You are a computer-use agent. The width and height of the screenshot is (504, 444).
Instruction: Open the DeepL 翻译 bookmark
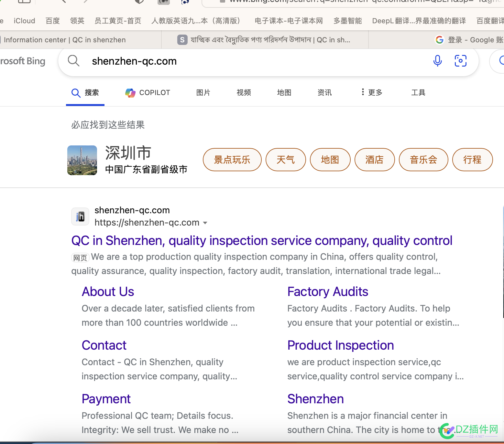click(x=419, y=21)
